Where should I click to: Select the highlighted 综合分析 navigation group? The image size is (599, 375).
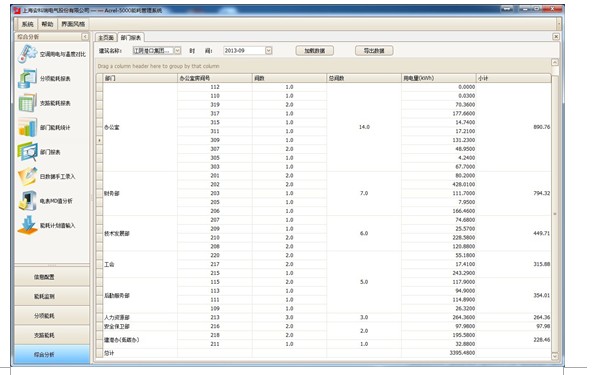click(52, 355)
